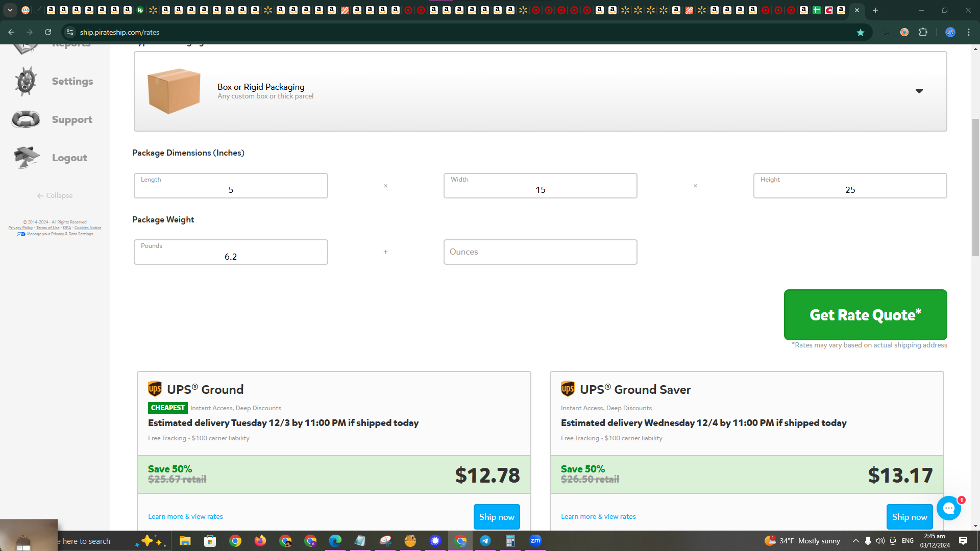Screen dimensions: 980x551
Task: Click the site information icon beside the URL
Action: (70, 32)
